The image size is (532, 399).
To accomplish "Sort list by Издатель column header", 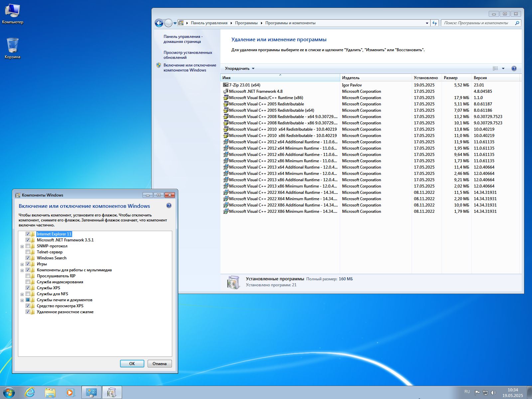I will pos(376,78).
